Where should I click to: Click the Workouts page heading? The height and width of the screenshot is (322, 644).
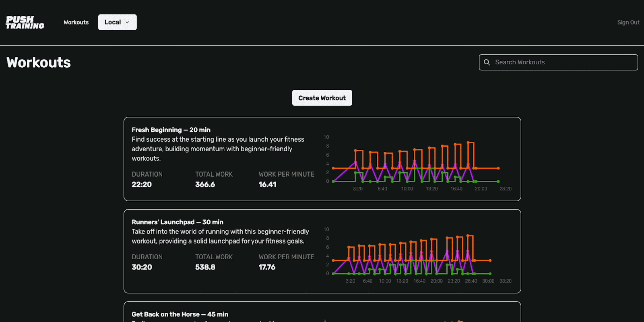(x=39, y=62)
